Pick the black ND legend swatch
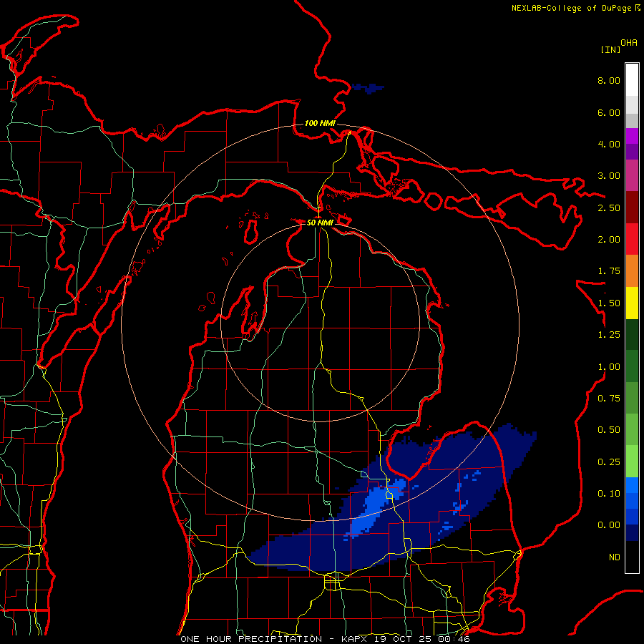 pyautogui.click(x=632, y=557)
